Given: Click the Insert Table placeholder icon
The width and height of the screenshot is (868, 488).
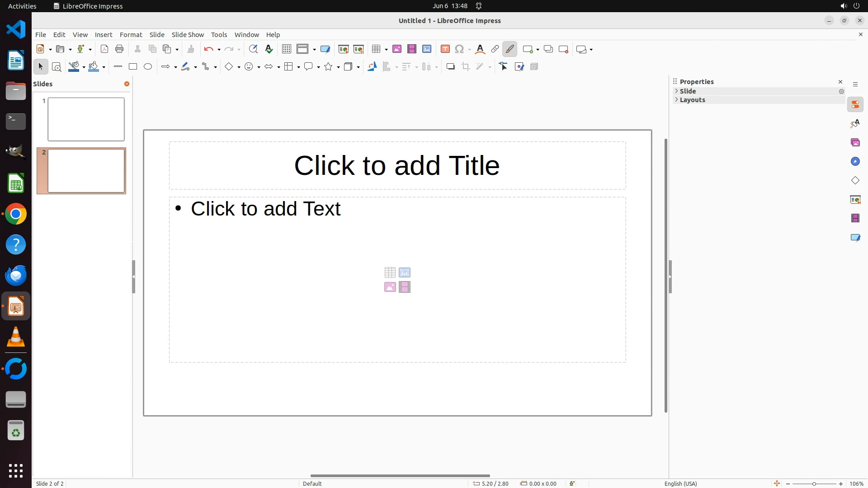Looking at the screenshot, I should [x=390, y=272].
